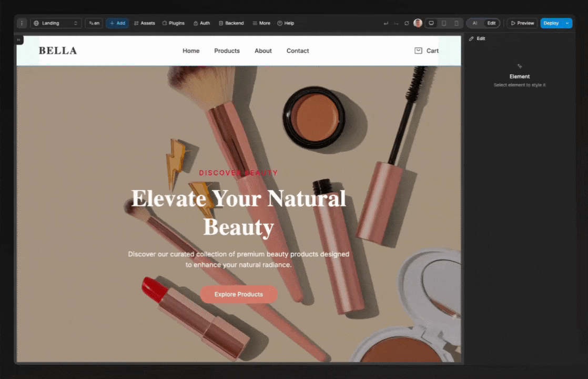Open the three-dot main menu

coord(22,23)
